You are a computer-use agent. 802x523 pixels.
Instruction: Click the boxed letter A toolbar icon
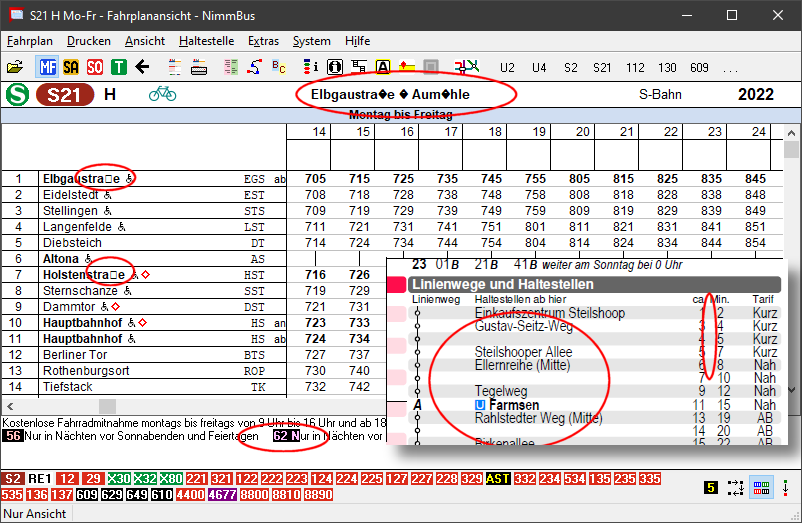tap(382, 67)
